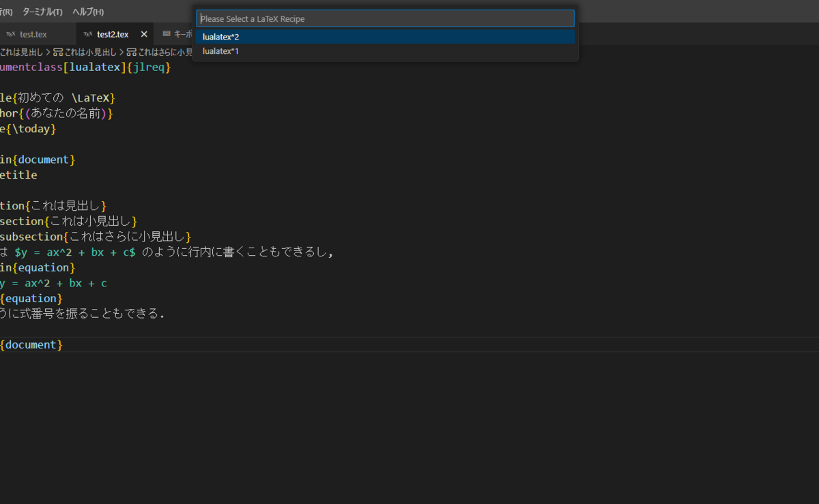Click the TeX icon on the test.tex tab

[11, 34]
